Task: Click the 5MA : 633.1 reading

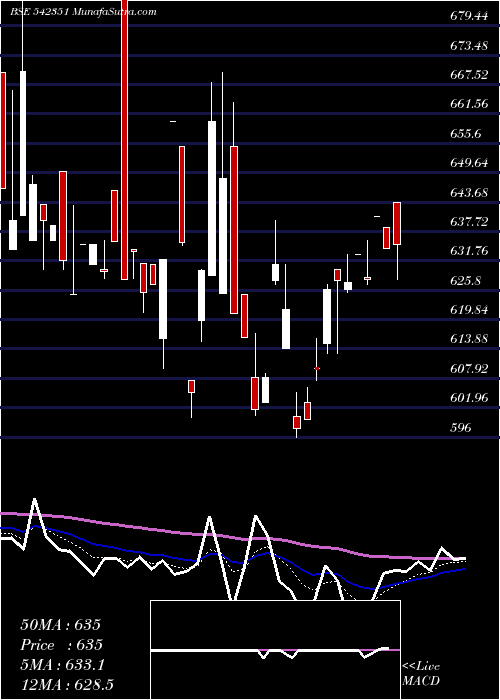Action: pyautogui.click(x=62, y=665)
